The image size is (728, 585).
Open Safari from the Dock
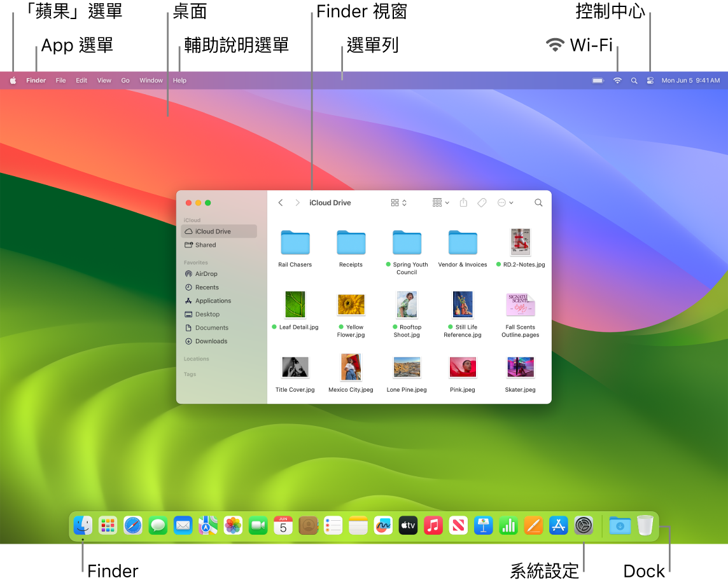132,525
